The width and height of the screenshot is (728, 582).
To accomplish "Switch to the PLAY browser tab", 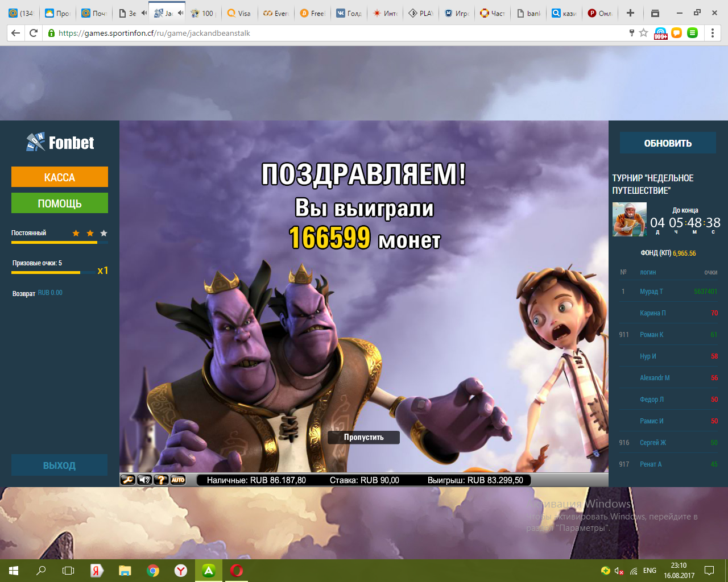I will click(x=420, y=13).
